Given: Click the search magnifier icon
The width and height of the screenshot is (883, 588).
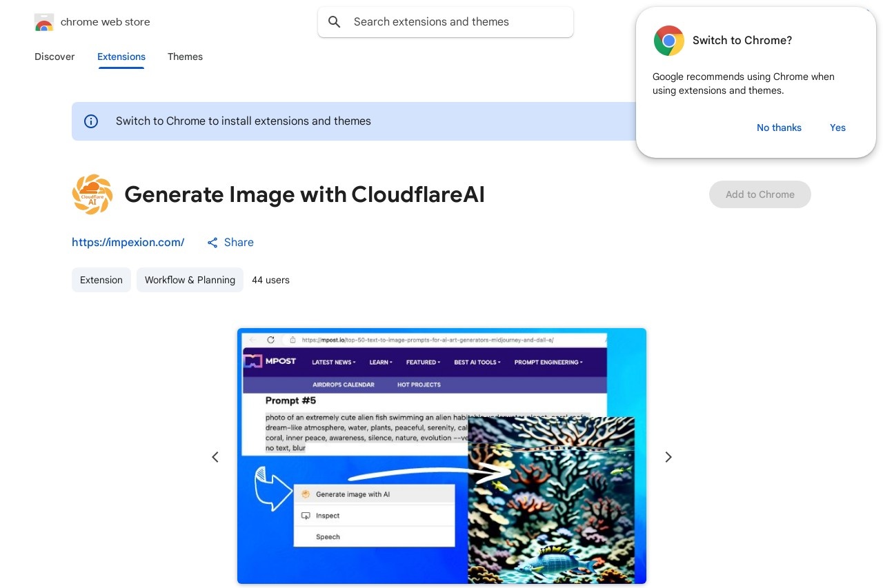Looking at the screenshot, I should point(335,22).
